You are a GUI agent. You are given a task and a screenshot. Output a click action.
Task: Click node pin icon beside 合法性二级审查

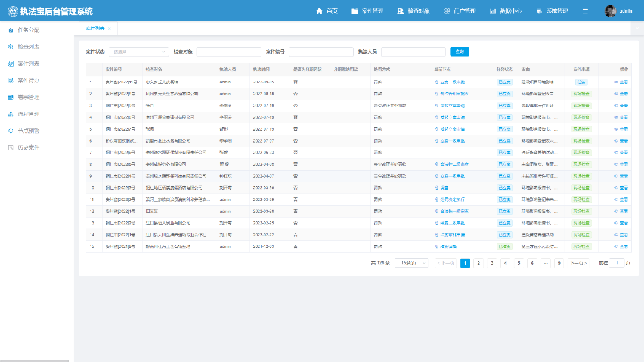436,165
